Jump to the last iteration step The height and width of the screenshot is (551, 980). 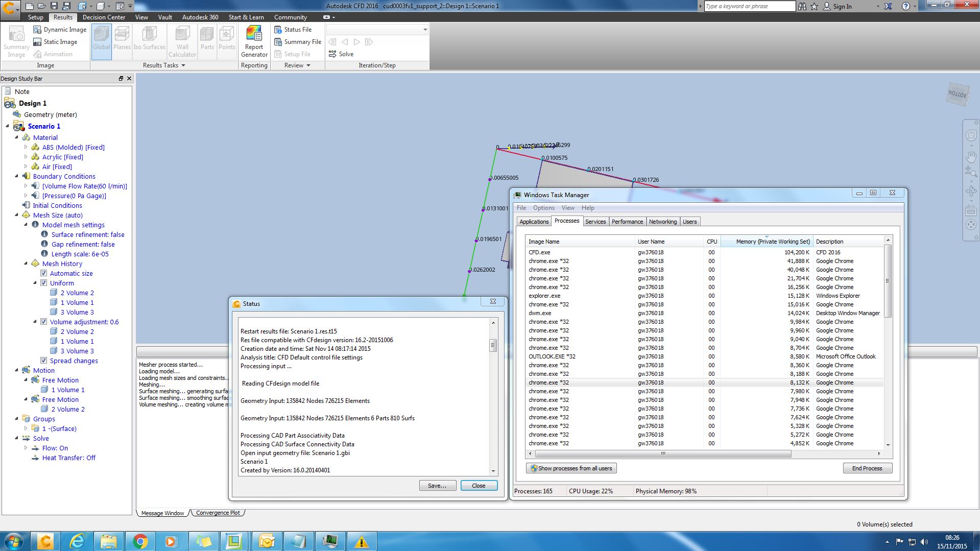(369, 42)
